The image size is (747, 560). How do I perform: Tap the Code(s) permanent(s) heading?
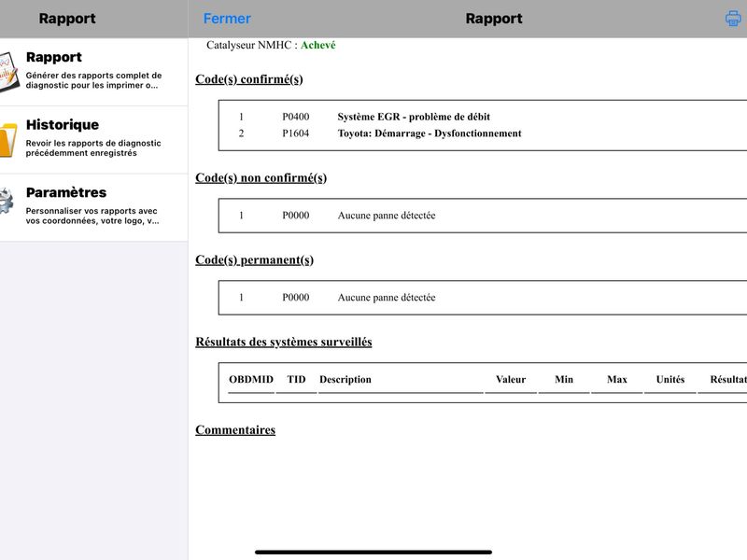[254, 259]
